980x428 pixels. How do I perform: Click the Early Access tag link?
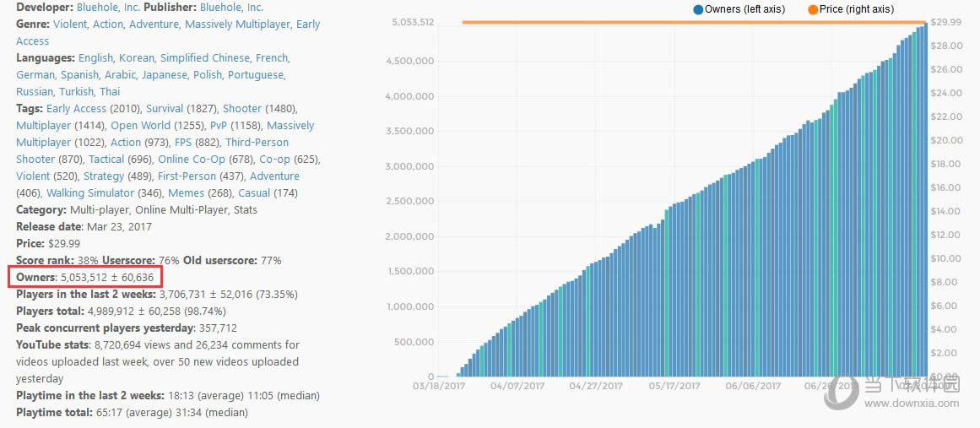click(76, 108)
